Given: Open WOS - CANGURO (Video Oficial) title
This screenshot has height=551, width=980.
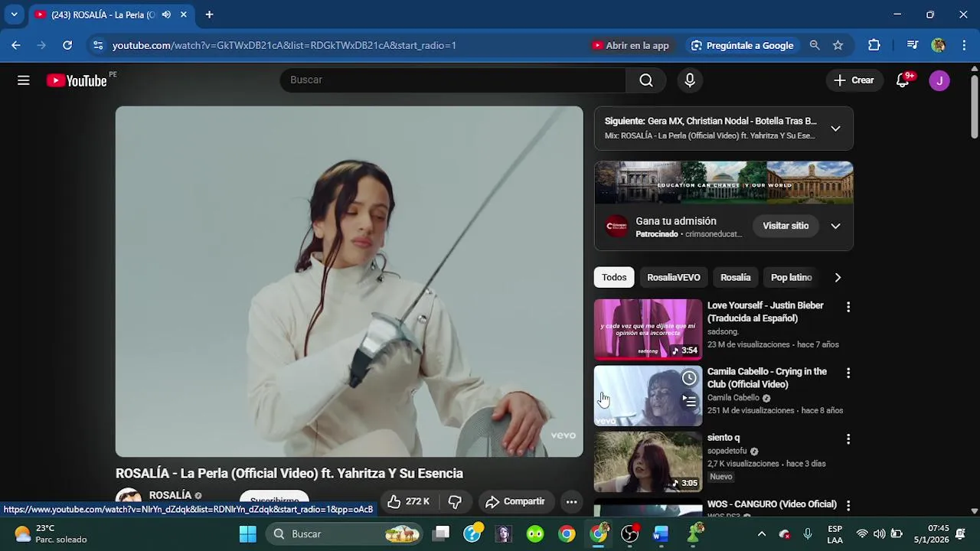Looking at the screenshot, I should coord(772,504).
